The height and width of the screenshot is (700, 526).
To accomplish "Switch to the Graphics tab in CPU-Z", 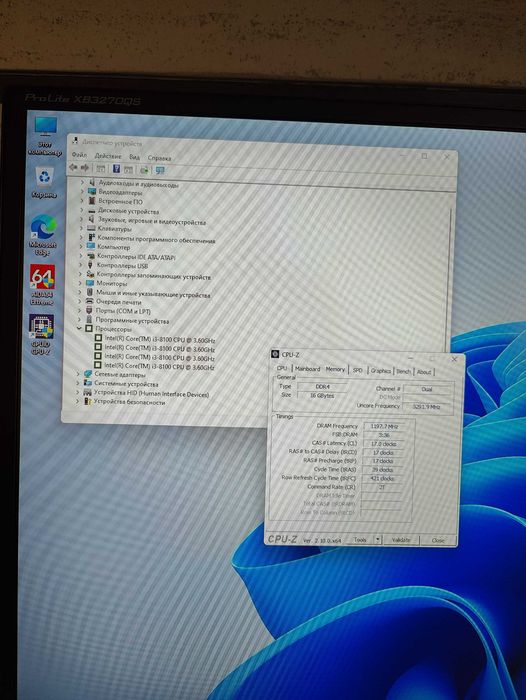I will point(381,371).
